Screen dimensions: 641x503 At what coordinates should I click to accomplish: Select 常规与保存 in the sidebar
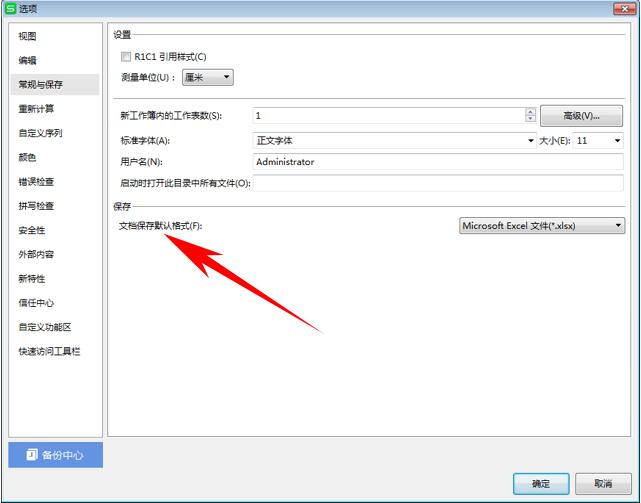pyautogui.click(x=55, y=85)
